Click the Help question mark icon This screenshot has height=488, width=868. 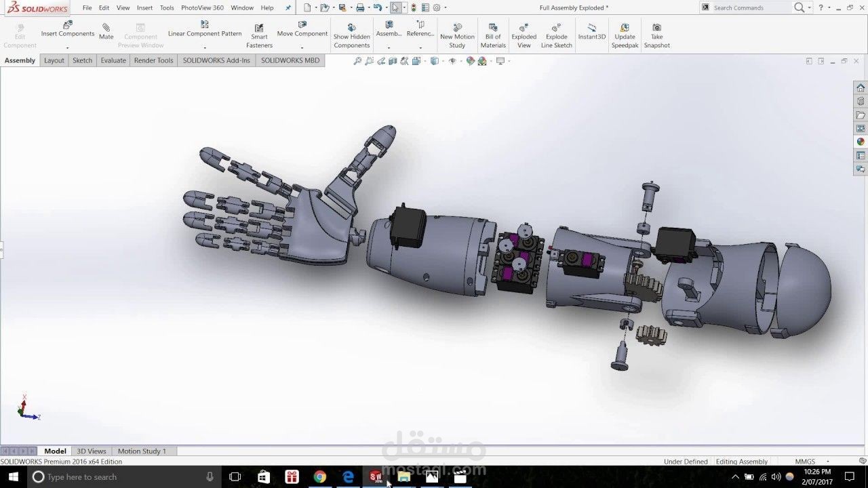tap(821, 7)
